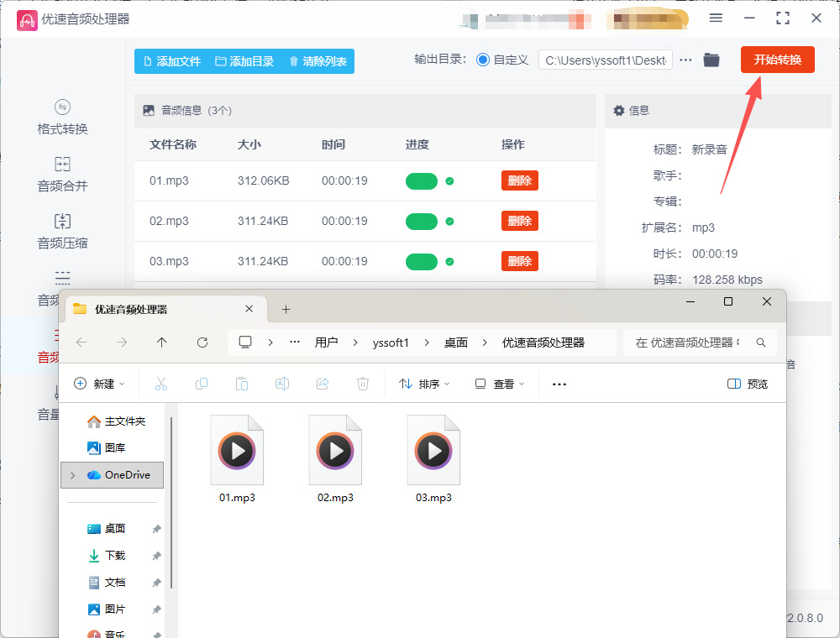
Task: Open 音频压缩 tool in sidebar
Action: tap(62, 231)
